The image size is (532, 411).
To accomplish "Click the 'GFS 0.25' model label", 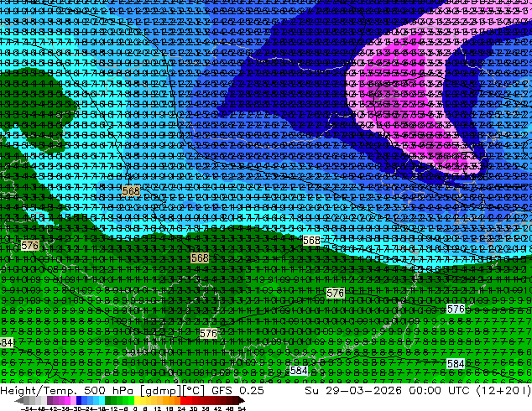I will click(237, 390).
